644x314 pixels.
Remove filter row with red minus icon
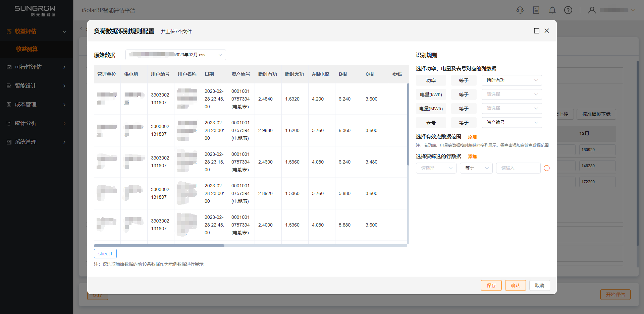547,168
